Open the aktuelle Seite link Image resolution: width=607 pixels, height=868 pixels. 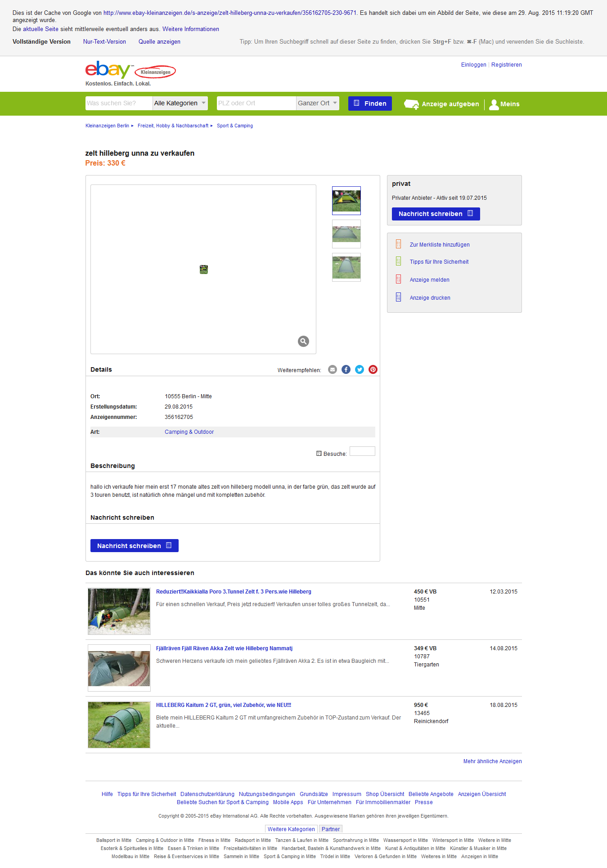(x=40, y=29)
